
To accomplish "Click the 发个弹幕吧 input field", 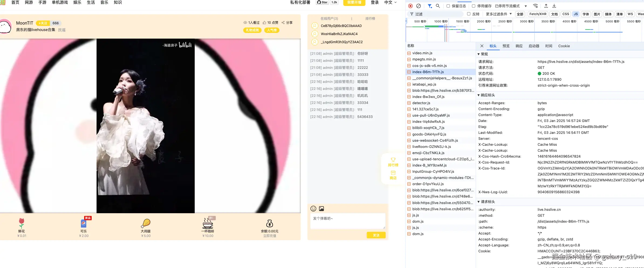I will (x=347, y=221).
